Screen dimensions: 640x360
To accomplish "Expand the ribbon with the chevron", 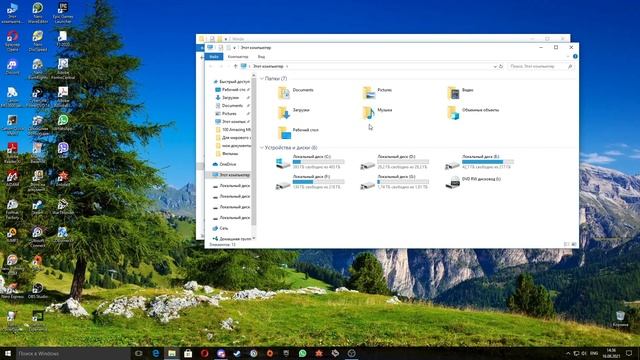I will click(568, 57).
